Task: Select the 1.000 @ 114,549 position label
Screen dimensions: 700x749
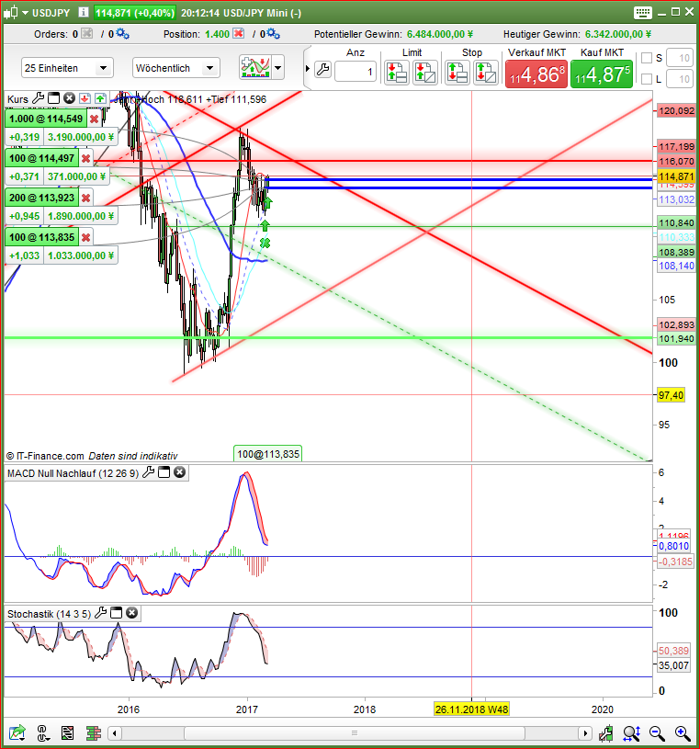Action: pyautogui.click(x=46, y=119)
